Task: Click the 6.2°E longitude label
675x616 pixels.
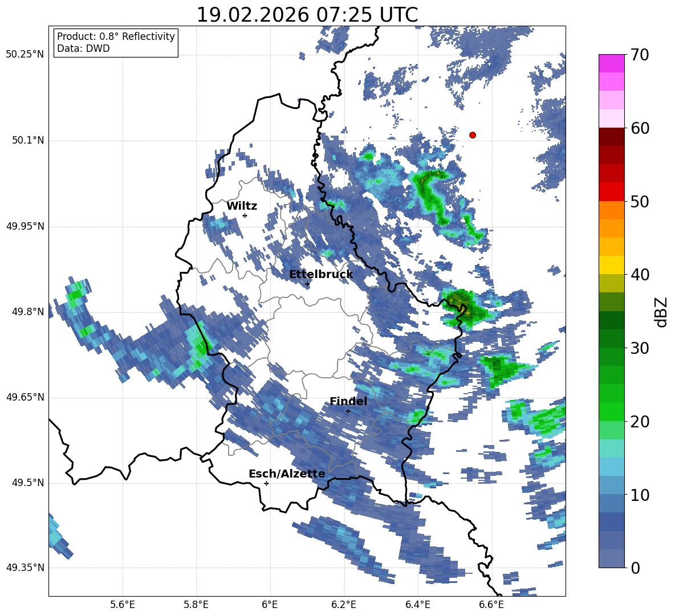Action: 344,605
